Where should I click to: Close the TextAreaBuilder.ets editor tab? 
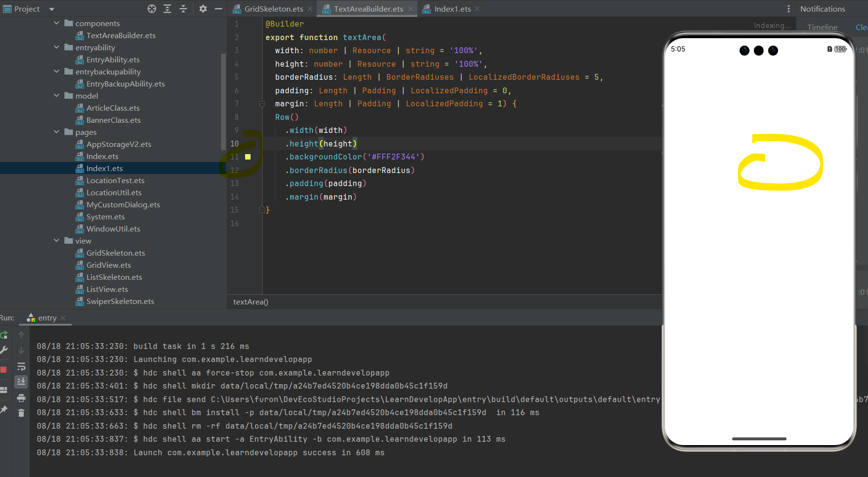pyautogui.click(x=411, y=9)
